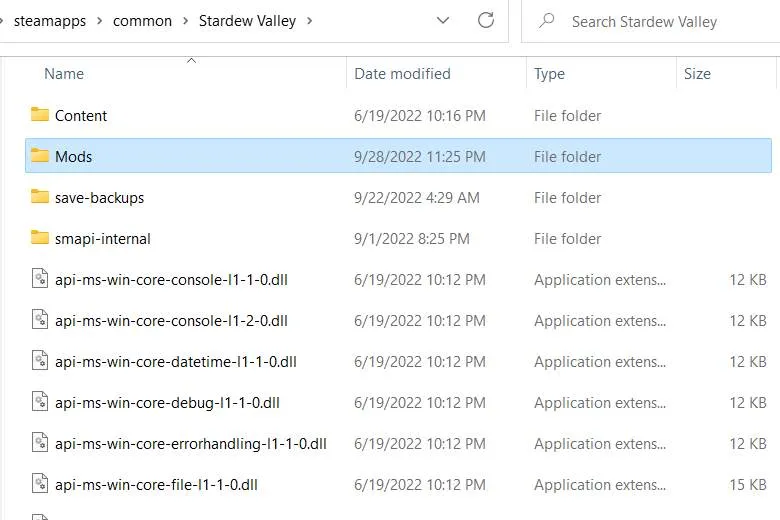Select api-ms-win-core-errorhandling-l1-1-0.dll

[191, 444]
